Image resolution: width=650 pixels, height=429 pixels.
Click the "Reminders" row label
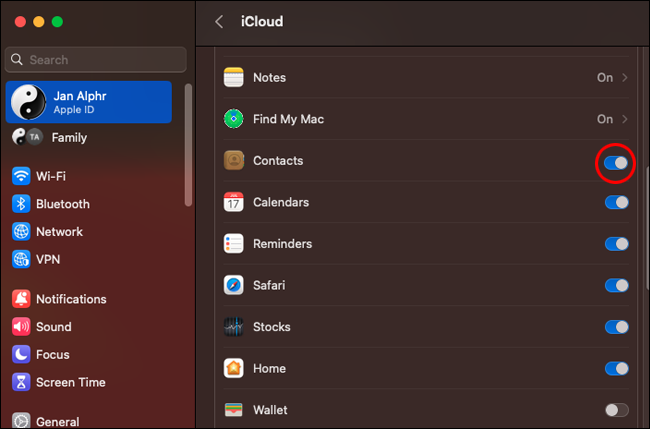(282, 244)
